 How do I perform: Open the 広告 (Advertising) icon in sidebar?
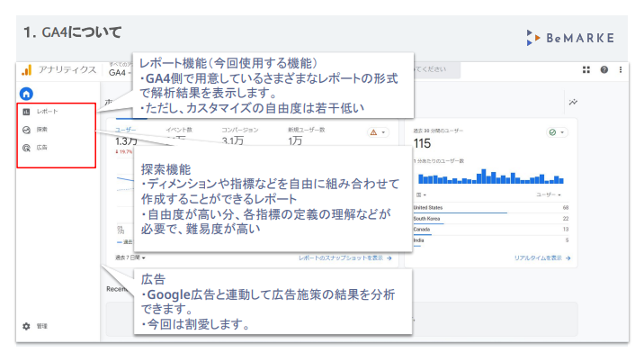26,148
